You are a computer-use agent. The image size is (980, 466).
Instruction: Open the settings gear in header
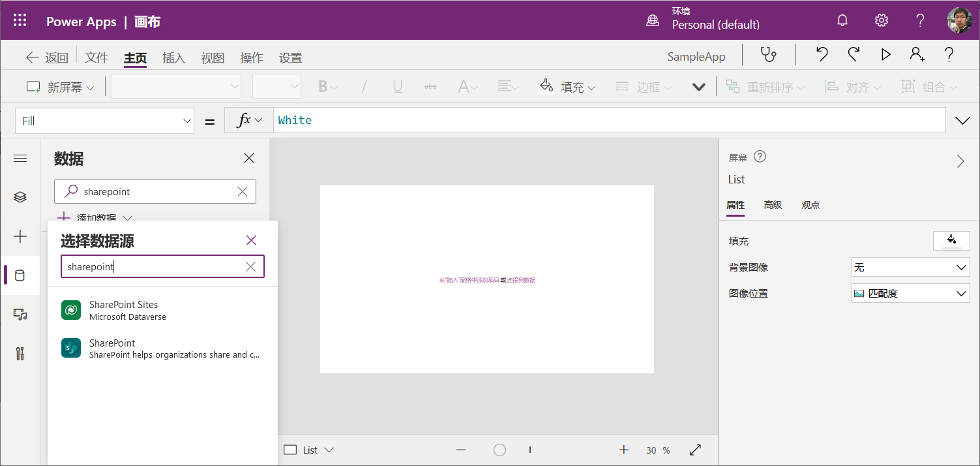click(882, 21)
